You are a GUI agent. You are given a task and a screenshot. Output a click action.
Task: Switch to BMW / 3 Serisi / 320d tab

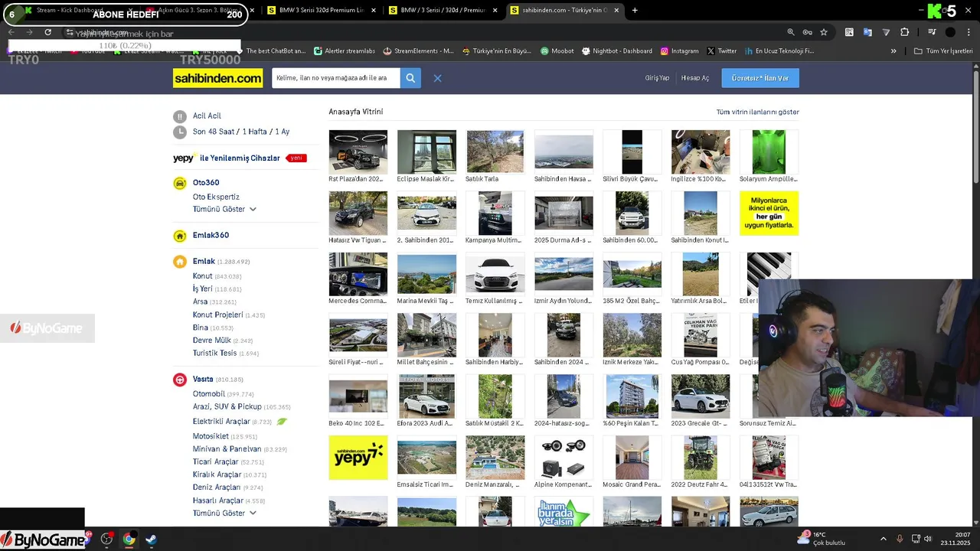pos(443,11)
